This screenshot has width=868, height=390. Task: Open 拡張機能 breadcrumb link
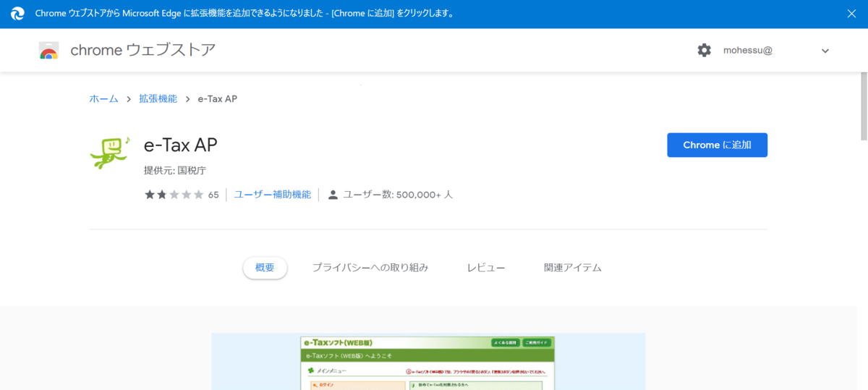click(x=158, y=98)
